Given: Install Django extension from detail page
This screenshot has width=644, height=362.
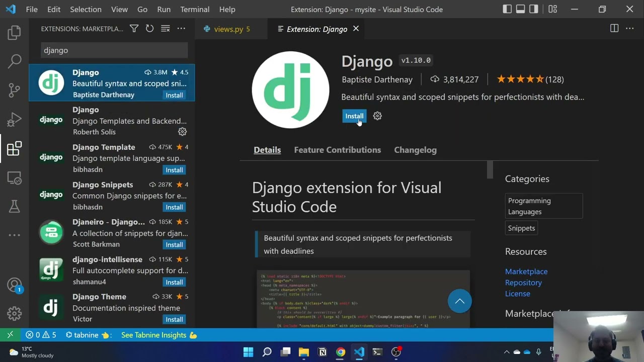Looking at the screenshot, I should pyautogui.click(x=354, y=116).
